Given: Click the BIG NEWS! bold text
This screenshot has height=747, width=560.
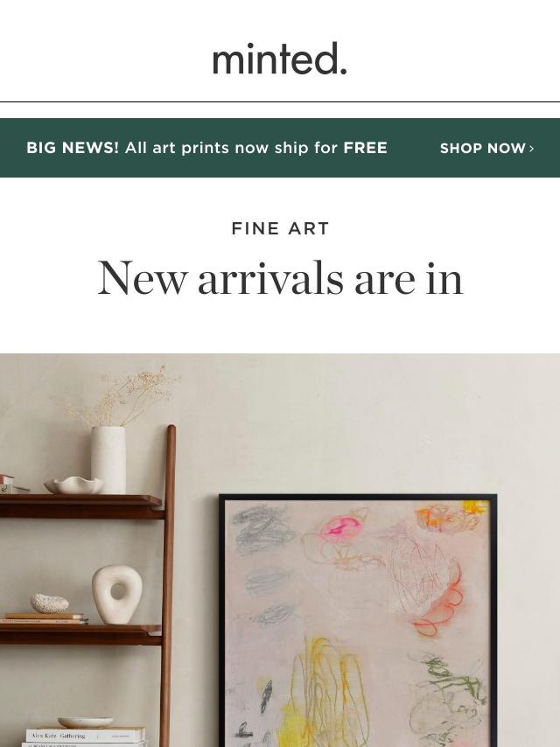Looking at the screenshot, I should click(x=73, y=148).
